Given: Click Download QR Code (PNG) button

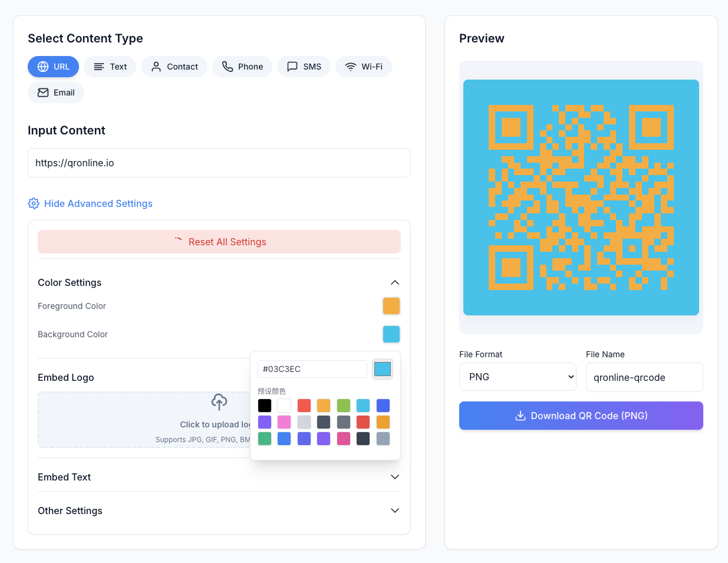Looking at the screenshot, I should pos(581,416).
